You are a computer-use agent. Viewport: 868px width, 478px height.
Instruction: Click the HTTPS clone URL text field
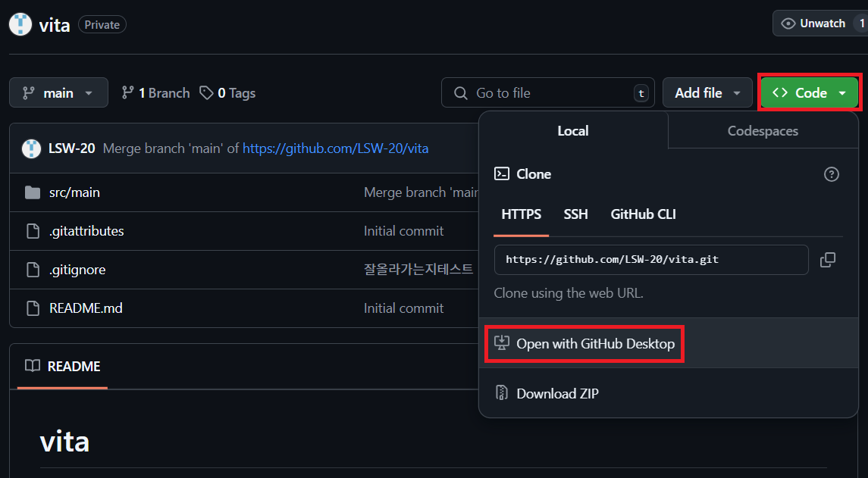click(x=651, y=260)
